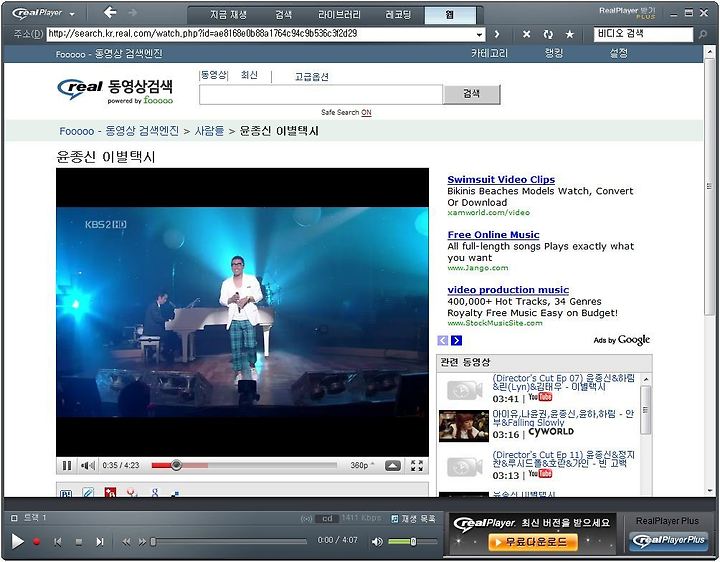The height and width of the screenshot is (562, 720).
Task: Click the rewind double-arrow button
Action: (x=126, y=542)
